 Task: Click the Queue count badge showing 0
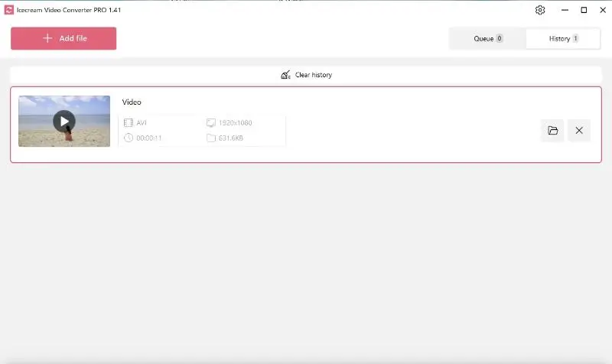click(500, 38)
